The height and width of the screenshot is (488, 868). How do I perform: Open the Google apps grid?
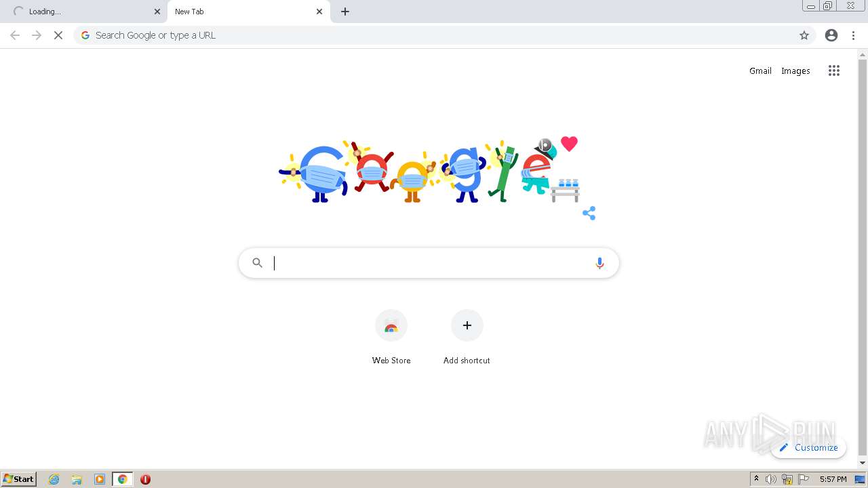[x=834, y=70]
